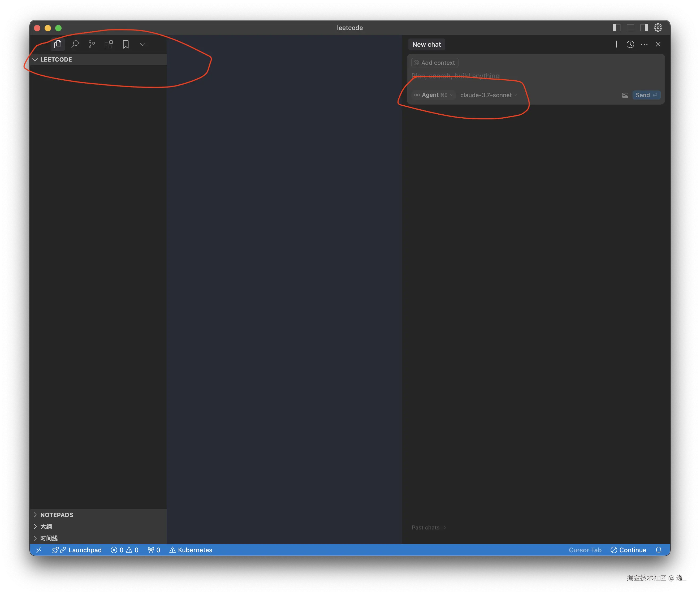Screen dimensions: 700x595
Task: Toggle the bottom panel layout
Action: (630, 28)
